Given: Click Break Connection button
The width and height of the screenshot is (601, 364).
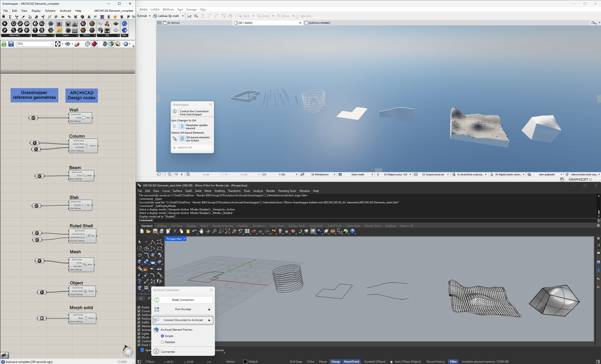Looking at the screenshot, I should tap(183, 300).
